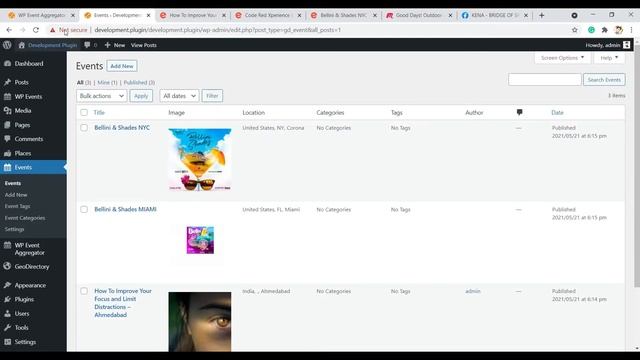
Task: Open browser extensions puzzle icon
Action: (604, 30)
